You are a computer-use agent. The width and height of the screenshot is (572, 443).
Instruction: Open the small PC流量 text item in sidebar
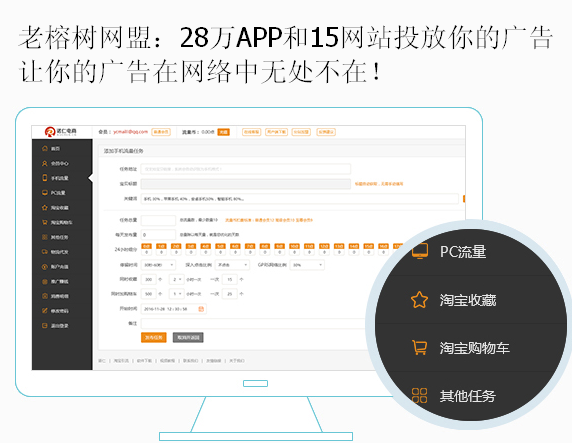[58, 193]
